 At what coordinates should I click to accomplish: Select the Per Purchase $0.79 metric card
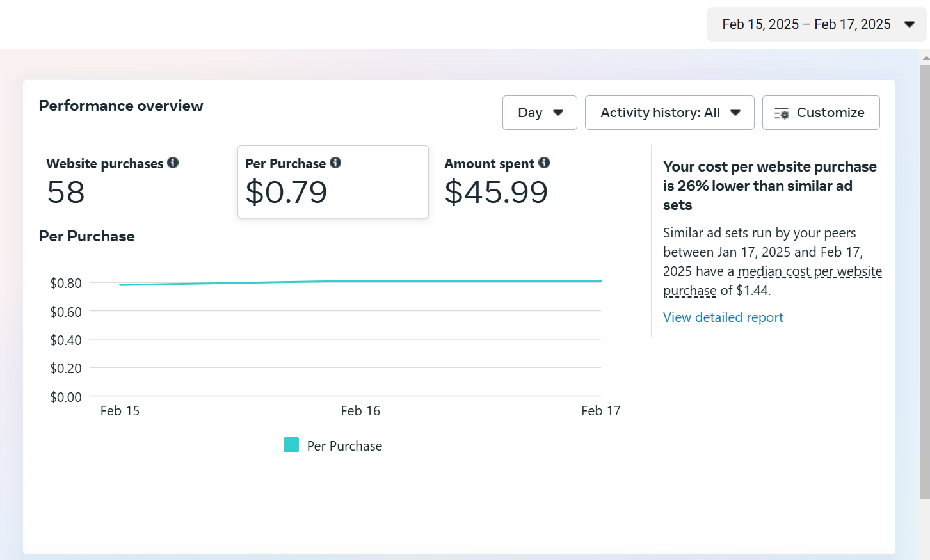coord(332,182)
